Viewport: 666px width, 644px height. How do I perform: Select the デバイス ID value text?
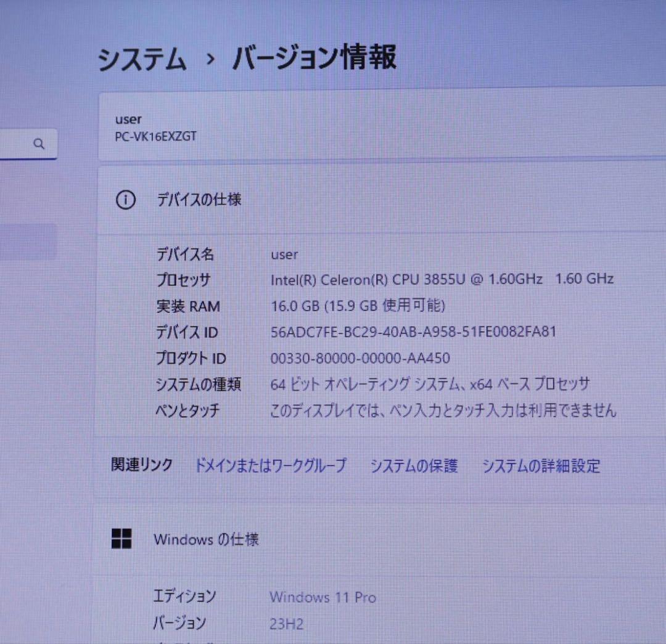[x=413, y=332]
